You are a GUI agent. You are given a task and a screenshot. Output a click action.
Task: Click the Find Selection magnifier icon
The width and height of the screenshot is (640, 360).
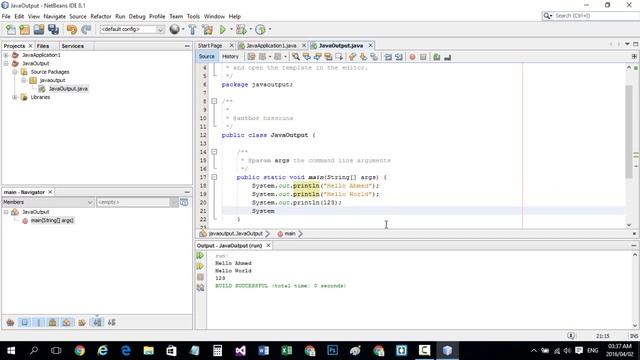click(x=296, y=57)
